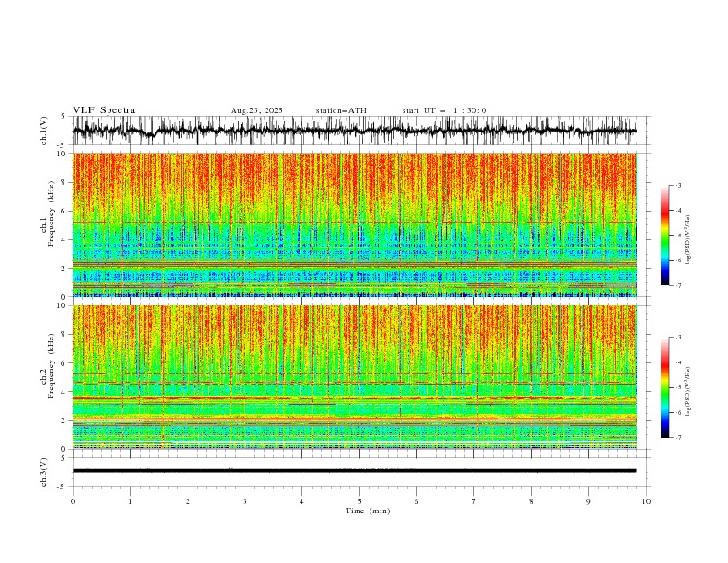This screenshot has height=563, width=728.
Task: Click the "station=ATH" header label
Action: pos(341,110)
